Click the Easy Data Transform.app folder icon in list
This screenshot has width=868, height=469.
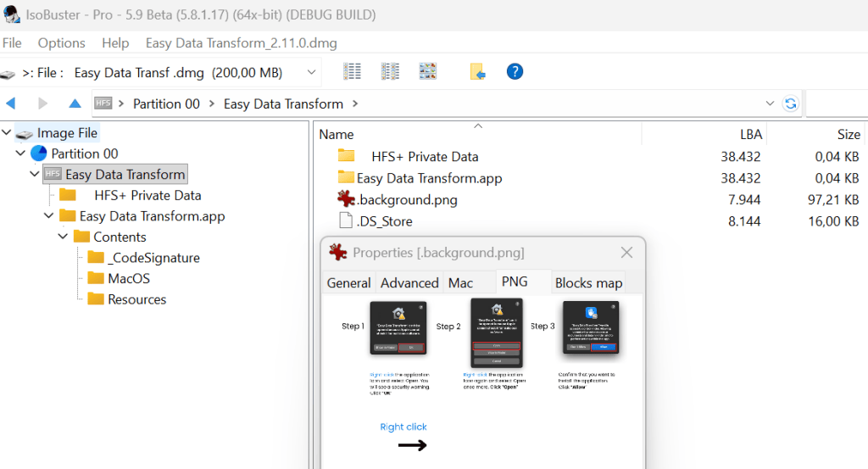tap(346, 176)
